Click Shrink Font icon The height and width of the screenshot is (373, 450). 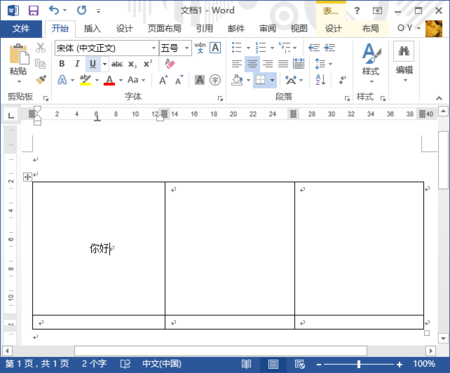(179, 80)
